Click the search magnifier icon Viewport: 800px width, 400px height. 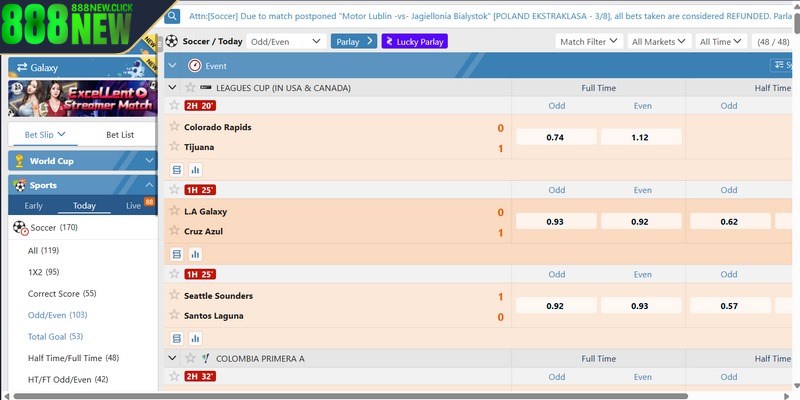coord(173,17)
